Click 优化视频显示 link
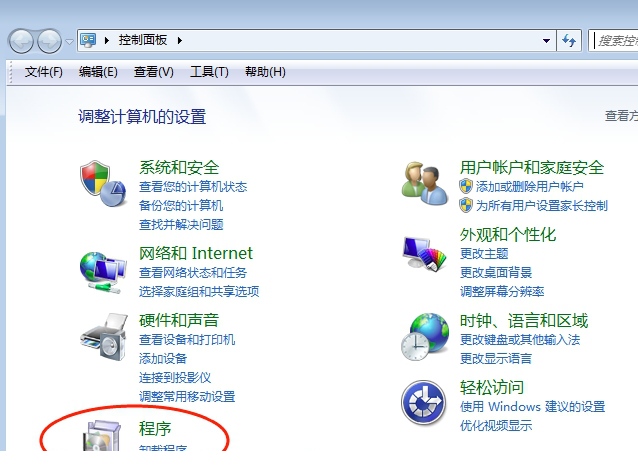The height and width of the screenshot is (469, 638). 496,425
